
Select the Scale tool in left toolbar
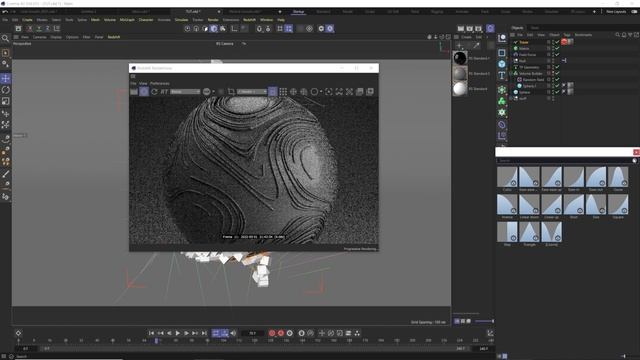[6, 101]
